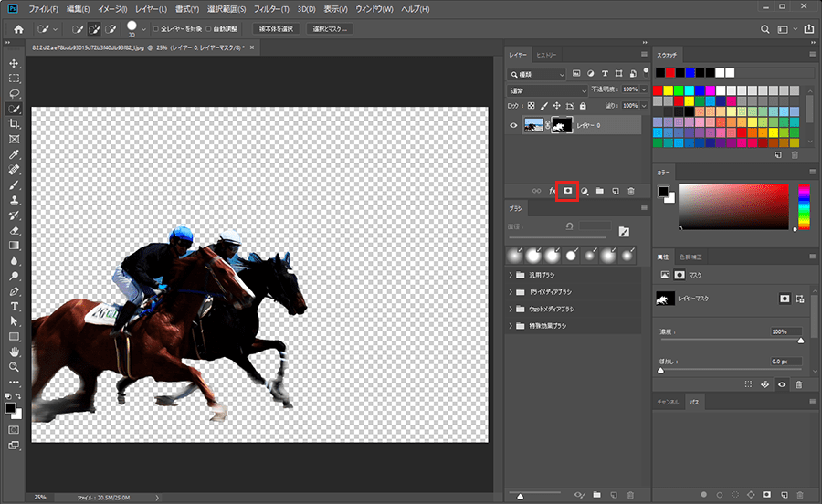Click the 選択とマスク... button

331,29
